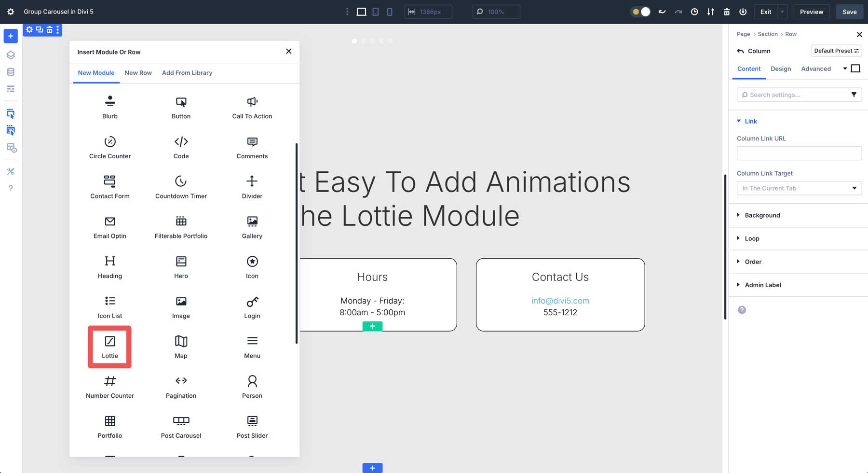Open the help question mark in the sidebar
The image size is (868, 473).
[x=10, y=188]
